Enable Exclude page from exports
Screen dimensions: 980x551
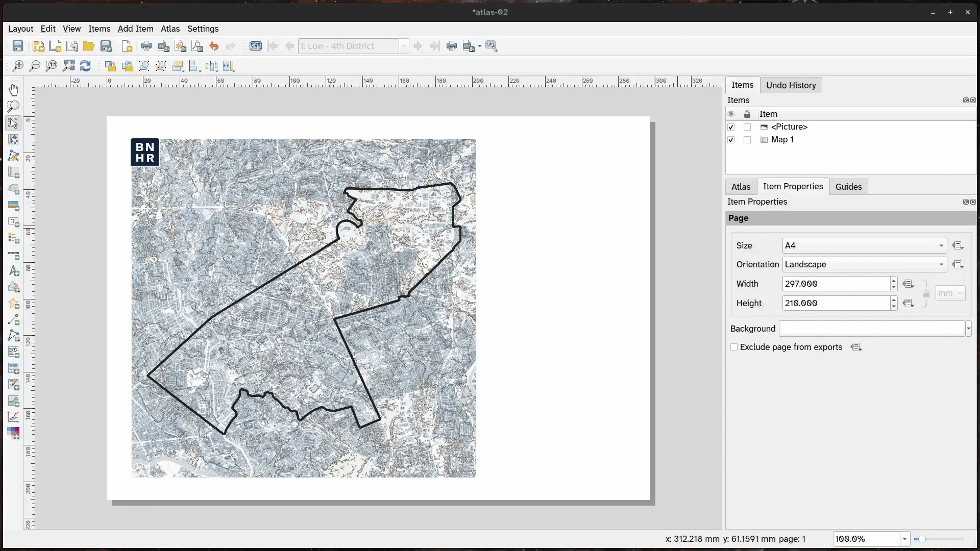tap(733, 347)
